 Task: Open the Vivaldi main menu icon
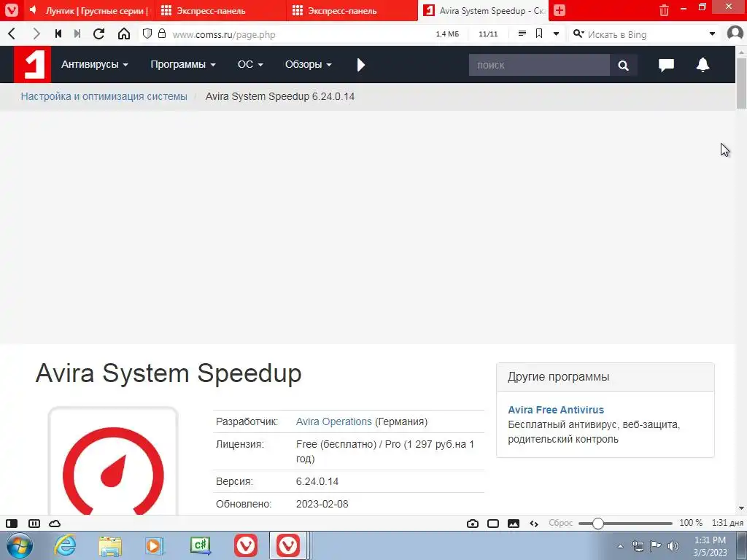pyautogui.click(x=12, y=10)
